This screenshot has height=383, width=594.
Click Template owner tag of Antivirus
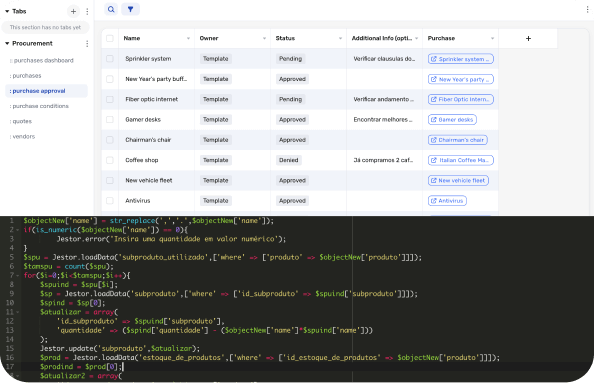pos(216,201)
